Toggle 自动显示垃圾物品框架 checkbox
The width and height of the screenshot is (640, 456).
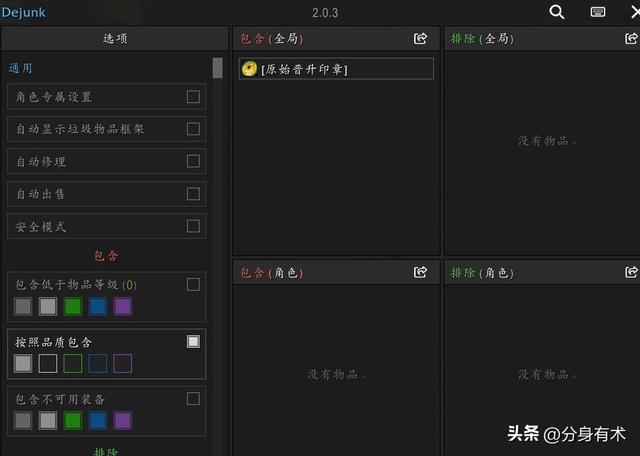[x=193, y=129]
